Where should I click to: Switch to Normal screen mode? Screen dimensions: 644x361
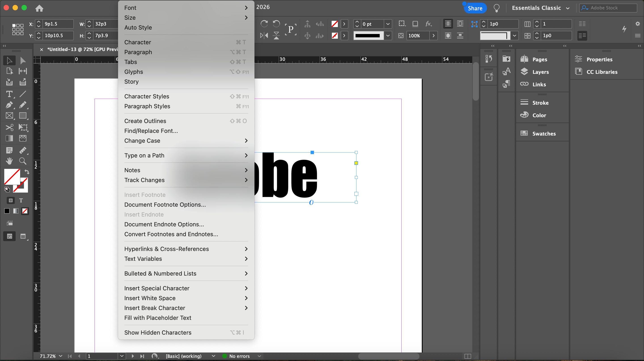(9, 236)
